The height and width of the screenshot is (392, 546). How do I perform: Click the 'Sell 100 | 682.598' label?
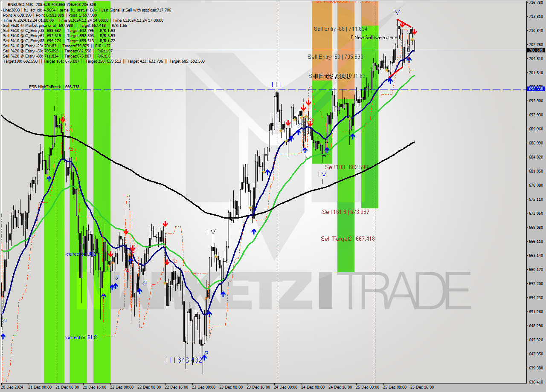point(346,167)
